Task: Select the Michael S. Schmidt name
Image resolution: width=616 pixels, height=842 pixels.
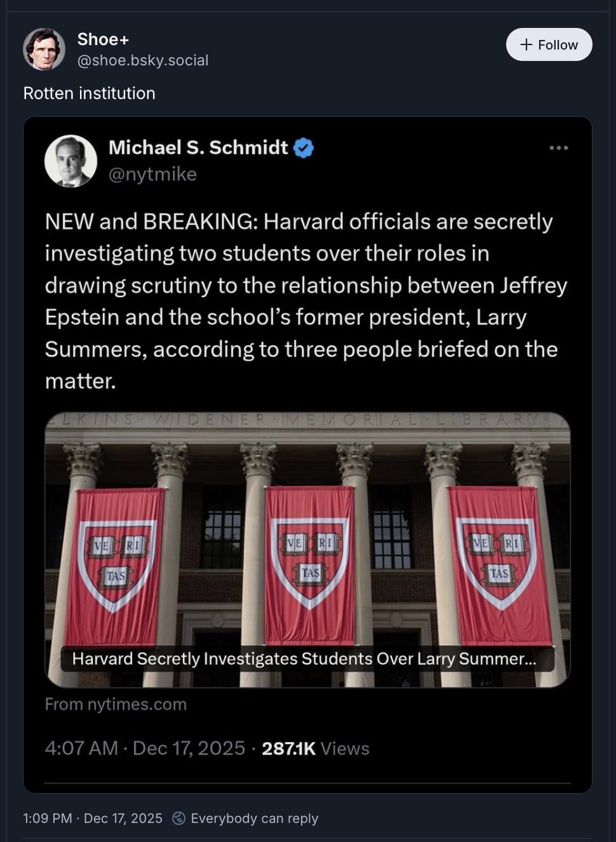Action: click(198, 147)
